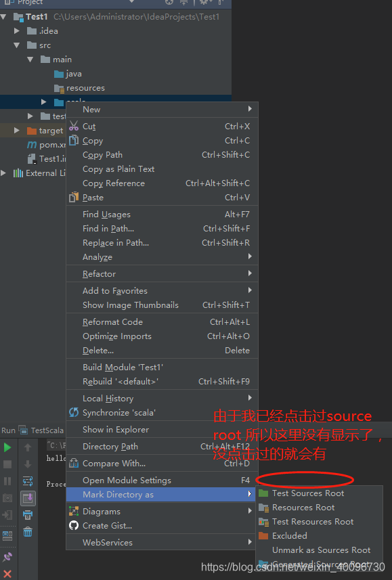Collapse the Test1 project root node

(3, 17)
